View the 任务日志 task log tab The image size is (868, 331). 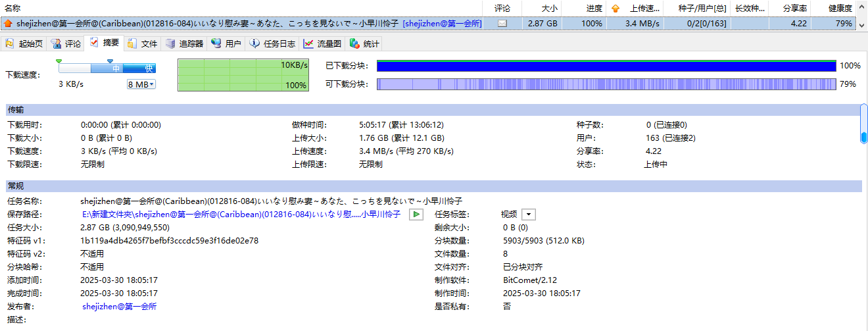pos(273,44)
